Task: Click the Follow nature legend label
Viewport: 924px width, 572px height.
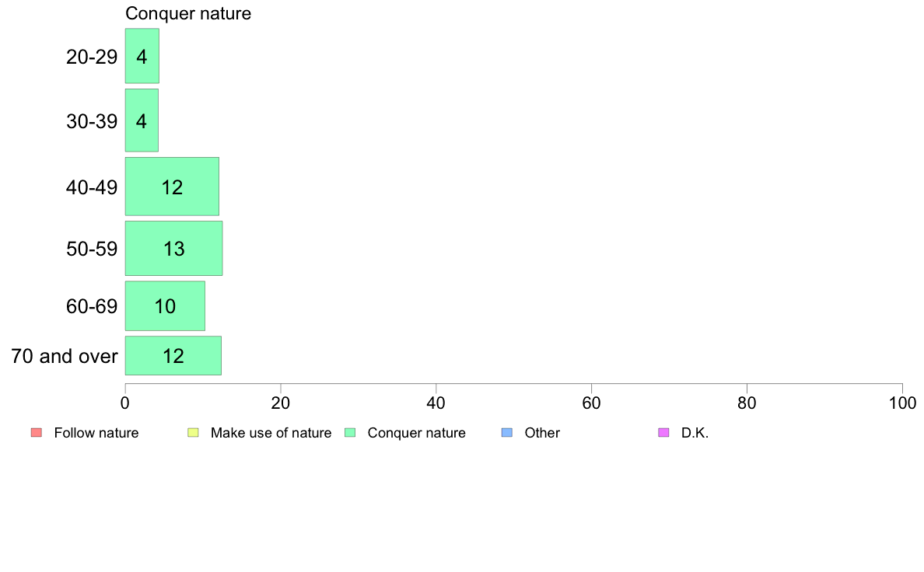Action: pyautogui.click(x=96, y=433)
